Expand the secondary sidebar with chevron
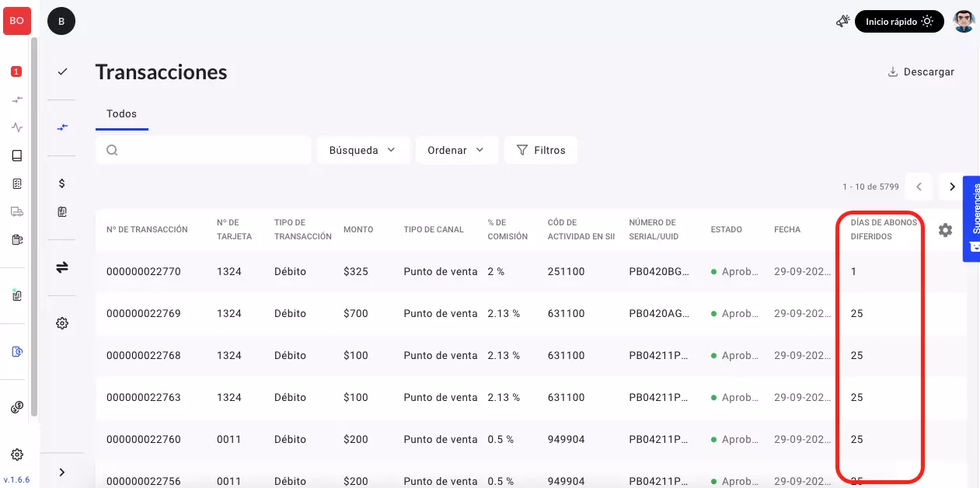This screenshot has height=488, width=980. [62, 472]
